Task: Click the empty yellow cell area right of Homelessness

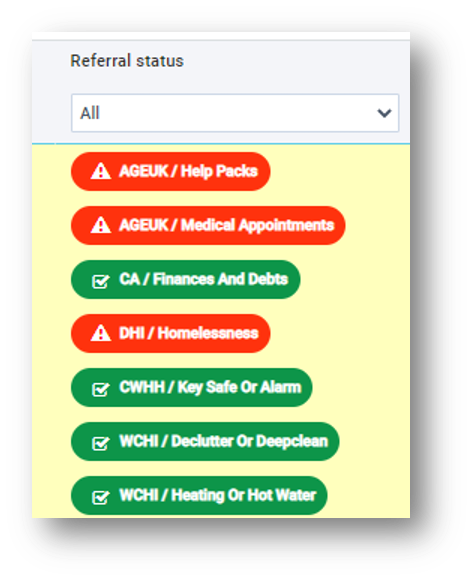Action: tap(340, 333)
